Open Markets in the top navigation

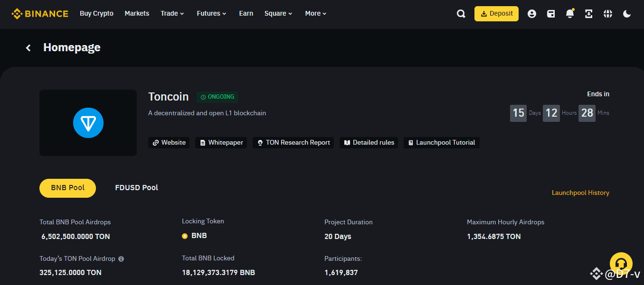click(137, 13)
